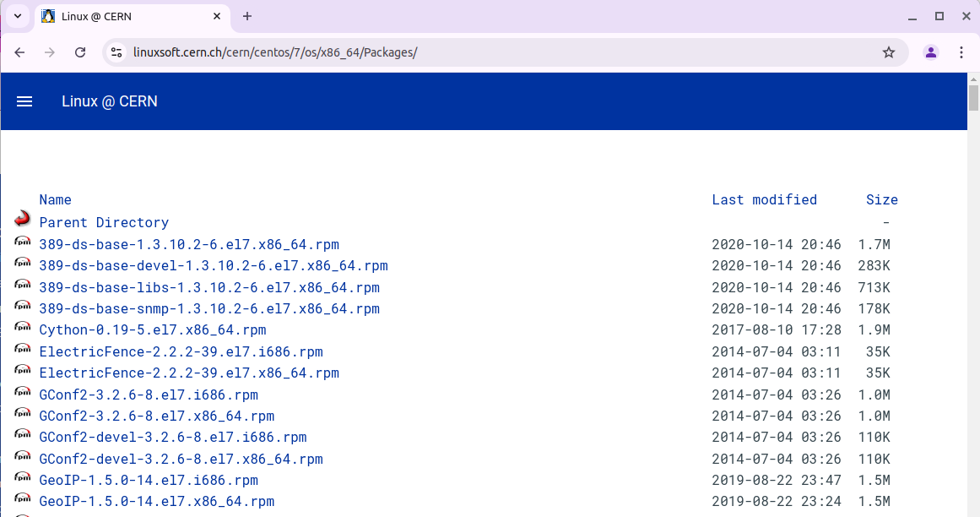
Task: Go back to the previous page
Action: pyautogui.click(x=19, y=52)
